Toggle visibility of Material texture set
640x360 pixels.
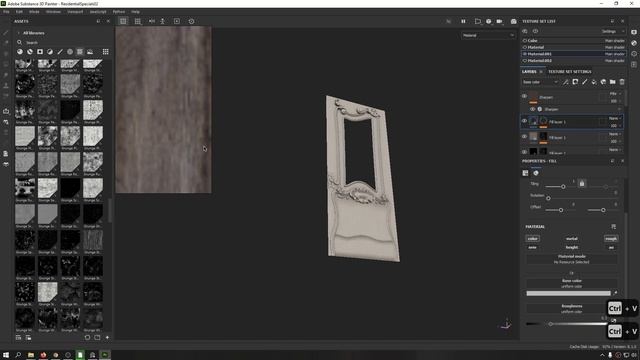(524, 47)
